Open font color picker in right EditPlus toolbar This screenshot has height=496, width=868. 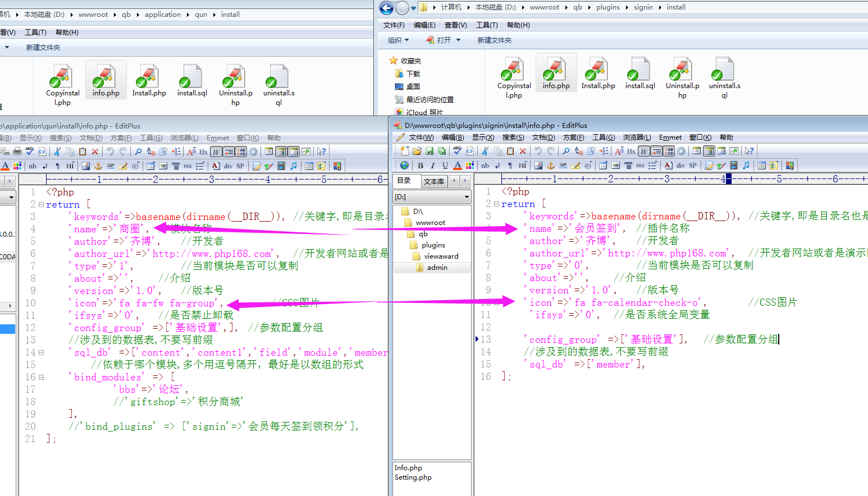pos(458,166)
